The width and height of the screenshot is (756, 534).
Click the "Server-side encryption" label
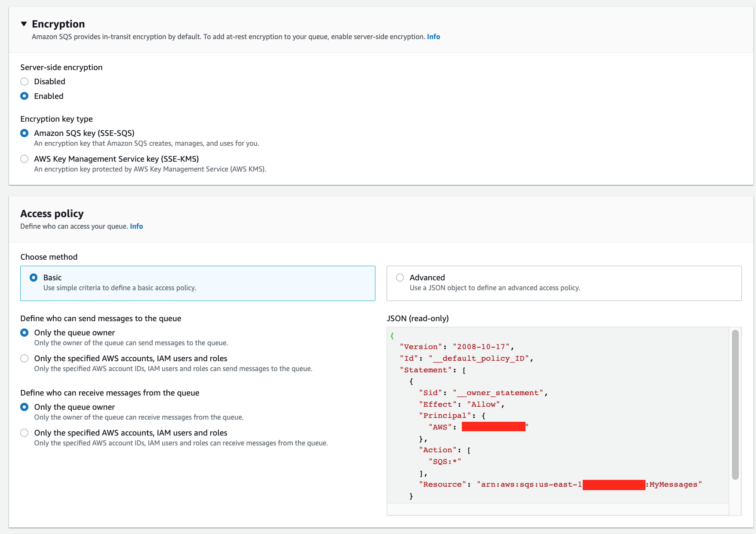point(61,68)
